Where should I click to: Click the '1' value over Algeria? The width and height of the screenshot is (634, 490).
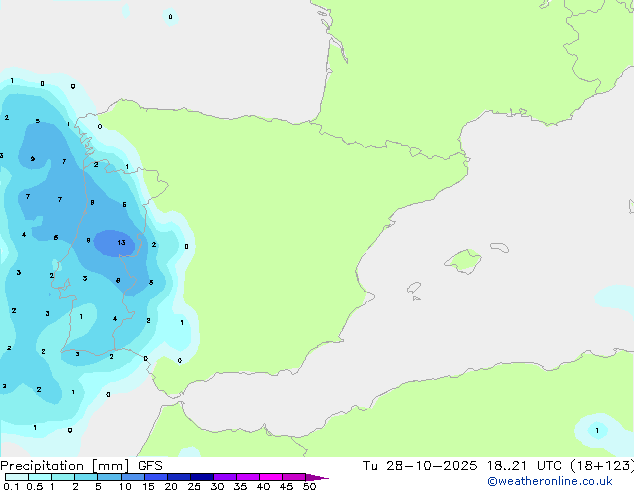(597, 431)
